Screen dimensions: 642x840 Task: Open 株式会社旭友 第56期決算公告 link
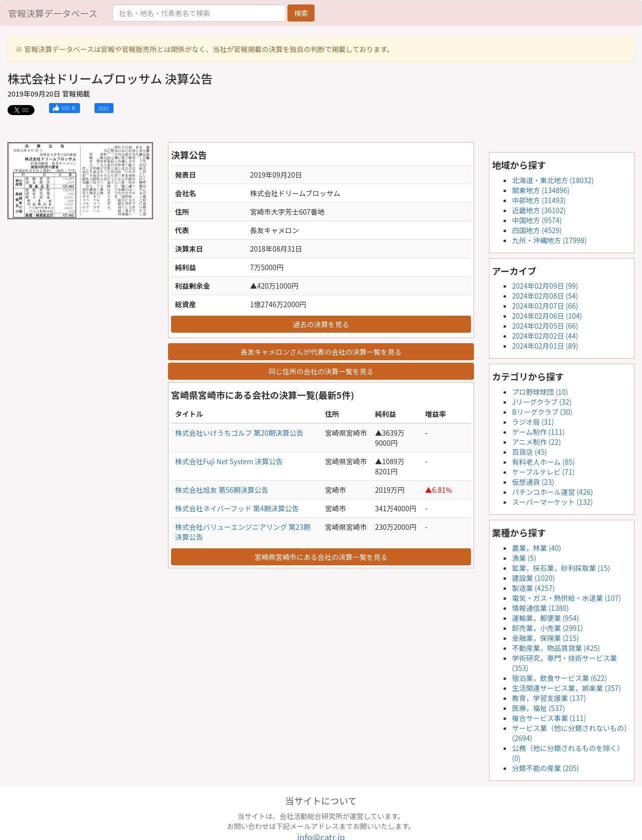click(221, 490)
